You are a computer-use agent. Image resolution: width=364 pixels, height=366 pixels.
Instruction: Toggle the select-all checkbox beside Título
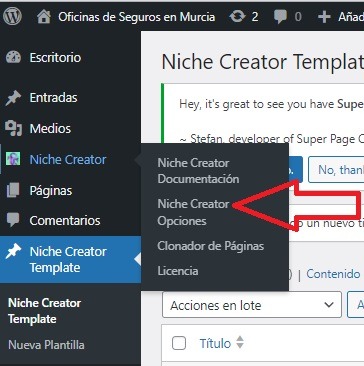click(179, 343)
